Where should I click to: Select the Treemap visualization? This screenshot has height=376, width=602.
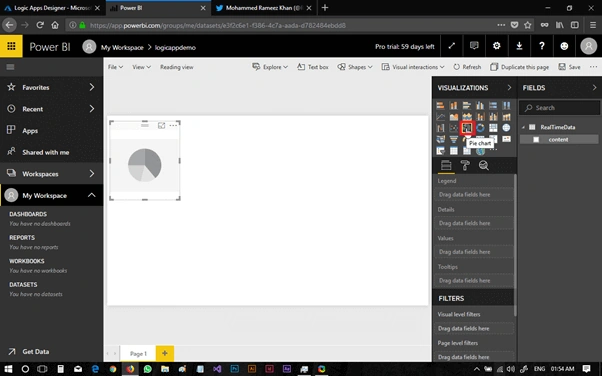click(493, 128)
